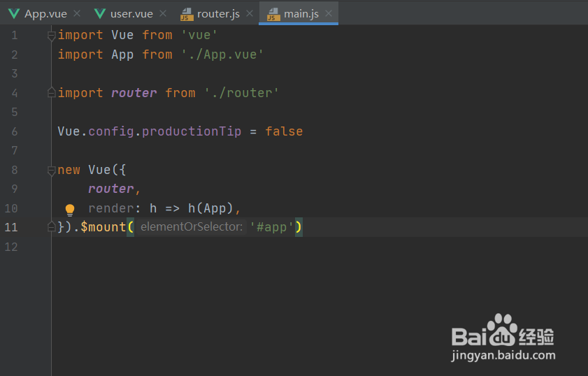Click the 'vue' string on line 1
The height and width of the screenshot is (376, 588).
click(199, 35)
